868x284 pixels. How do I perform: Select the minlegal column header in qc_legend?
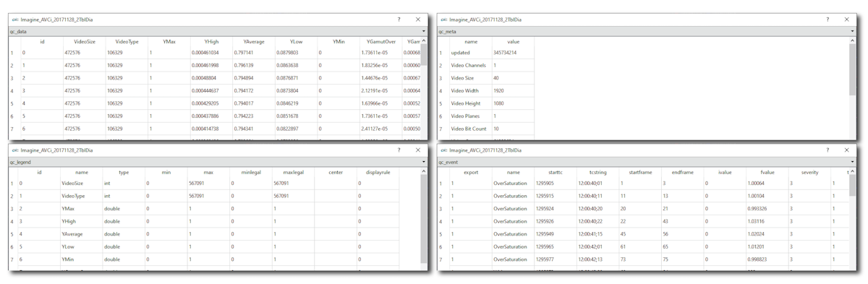click(251, 173)
